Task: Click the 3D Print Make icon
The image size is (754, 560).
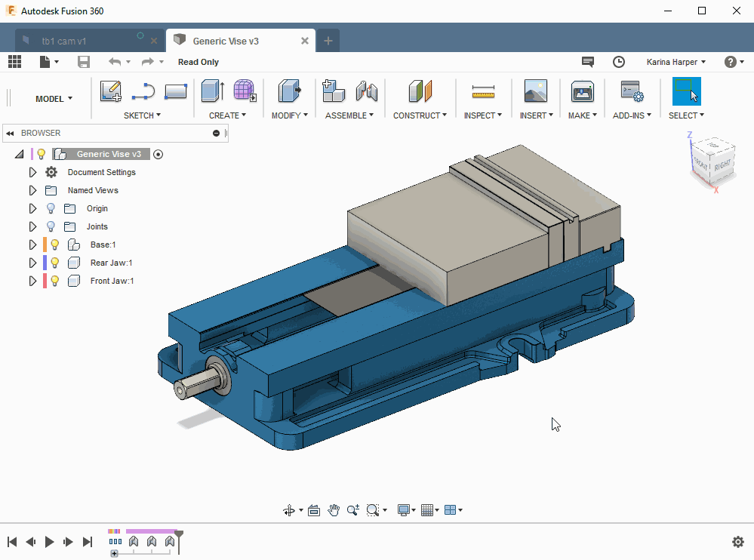Action: 583,91
